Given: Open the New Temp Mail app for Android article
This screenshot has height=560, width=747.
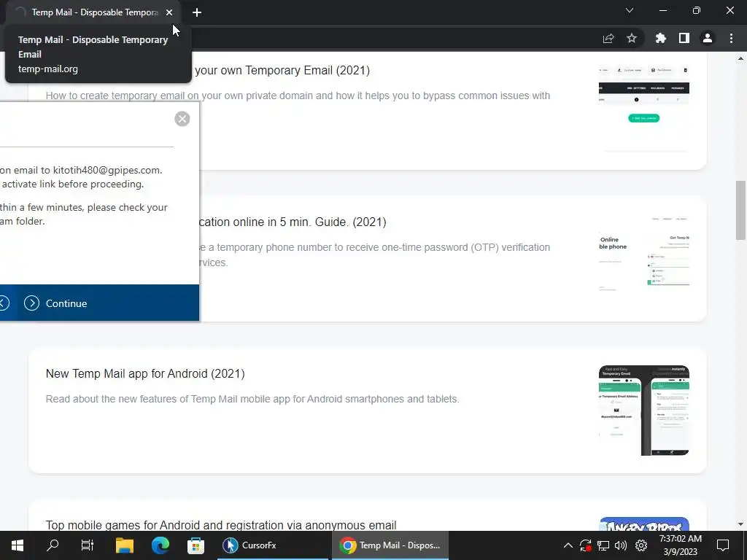Looking at the screenshot, I should click(145, 373).
